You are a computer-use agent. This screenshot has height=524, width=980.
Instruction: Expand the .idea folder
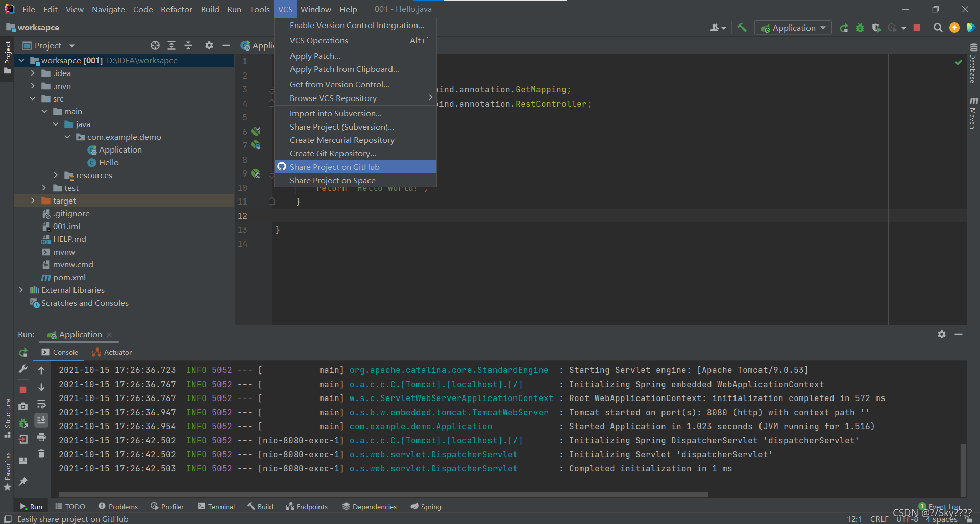point(33,73)
